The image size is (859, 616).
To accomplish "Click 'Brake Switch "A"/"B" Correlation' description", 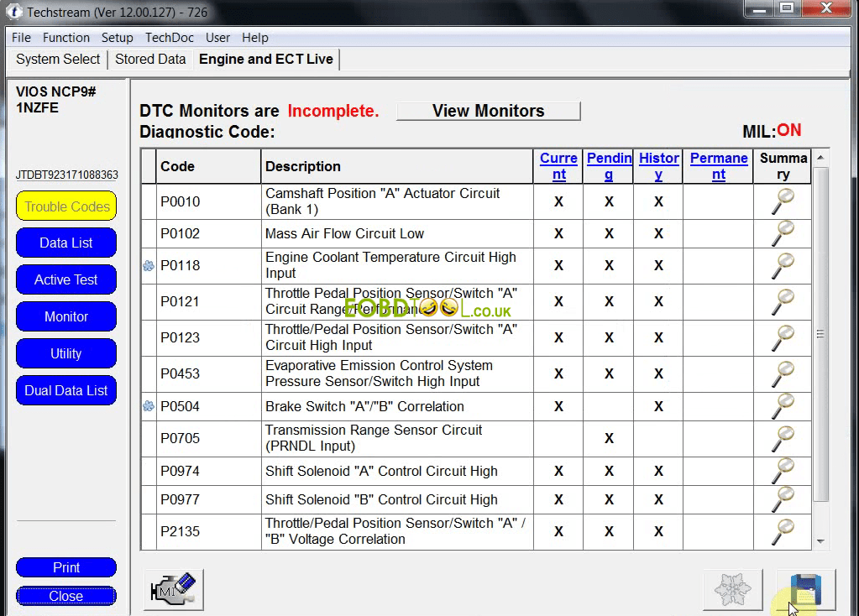I will pos(364,406).
